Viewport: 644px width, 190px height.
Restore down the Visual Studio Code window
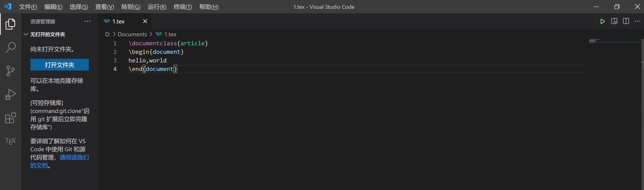(x=617, y=7)
